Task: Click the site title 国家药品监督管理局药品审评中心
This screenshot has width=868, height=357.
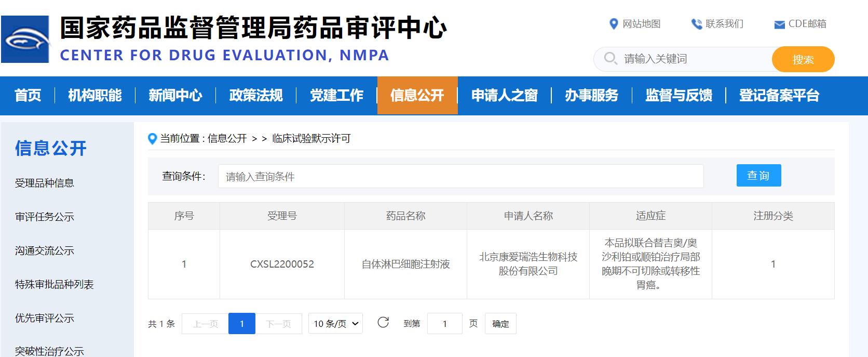Action: click(253, 28)
